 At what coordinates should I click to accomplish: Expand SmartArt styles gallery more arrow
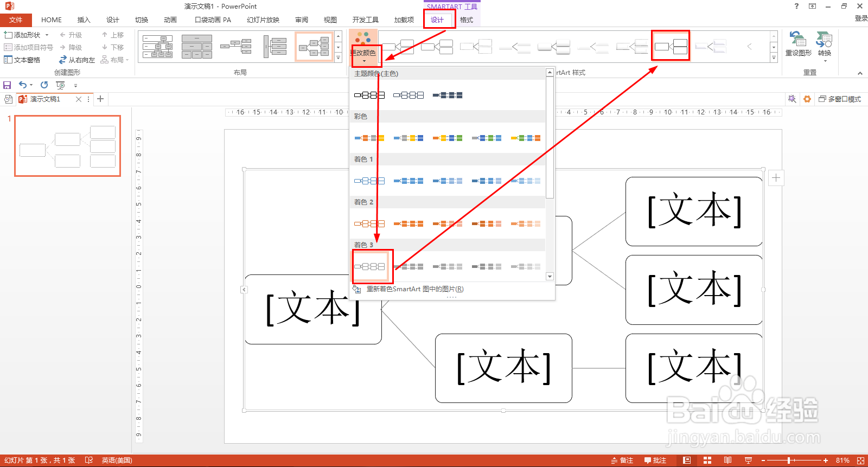(x=774, y=57)
